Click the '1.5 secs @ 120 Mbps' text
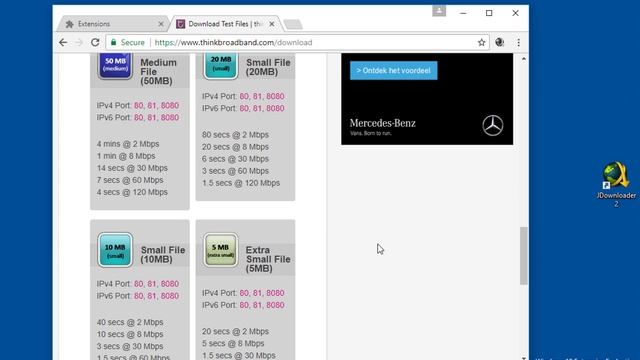 coord(241,183)
